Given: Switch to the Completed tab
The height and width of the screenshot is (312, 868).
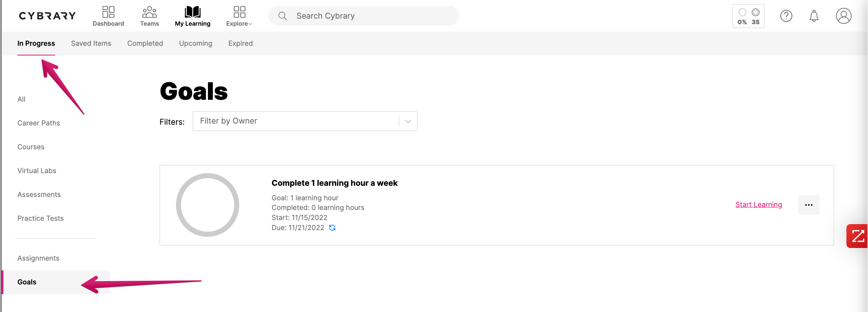Looking at the screenshot, I should pos(145,44).
